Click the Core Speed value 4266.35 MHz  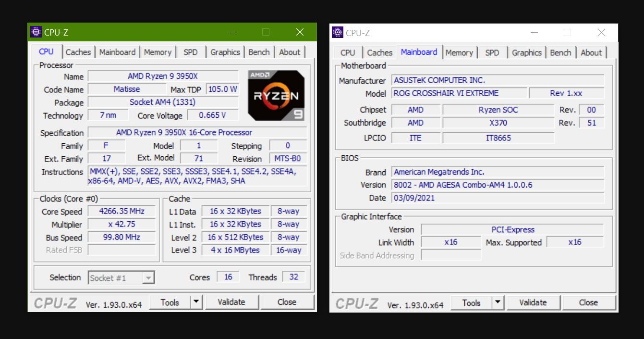point(122,211)
